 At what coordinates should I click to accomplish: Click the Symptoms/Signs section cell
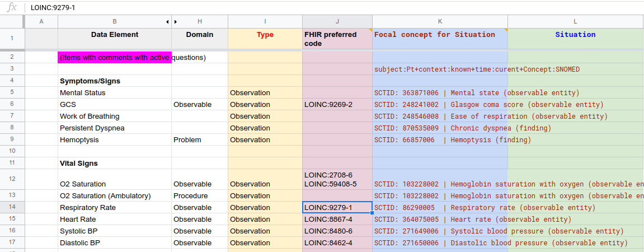[x=115, y=81]
